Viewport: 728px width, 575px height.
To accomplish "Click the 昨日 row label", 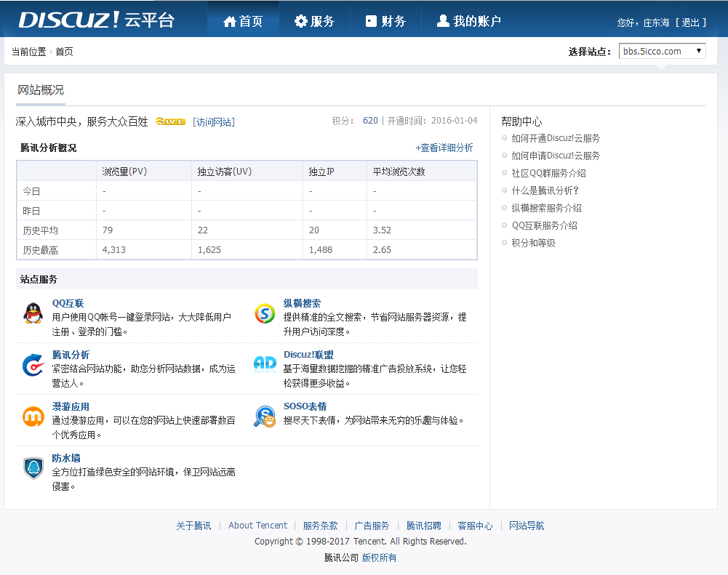I will [31, 211].
